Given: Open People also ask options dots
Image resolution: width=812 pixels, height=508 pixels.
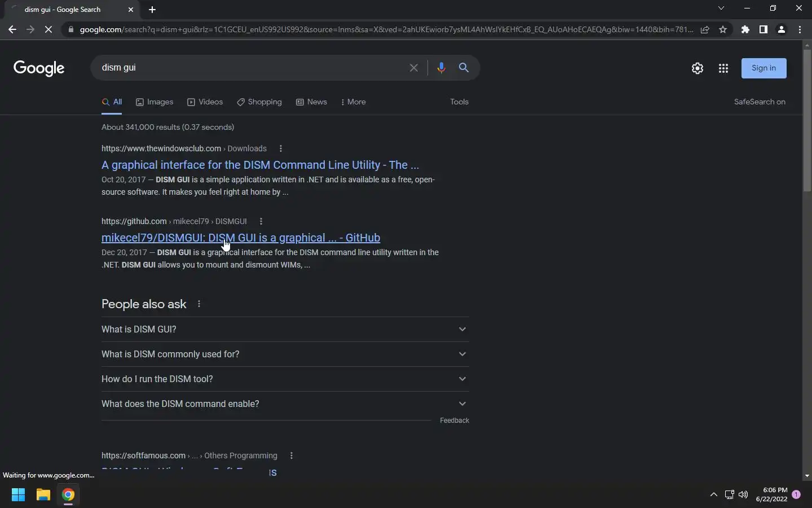Looking at the screenshot, I should coord(199,304).
